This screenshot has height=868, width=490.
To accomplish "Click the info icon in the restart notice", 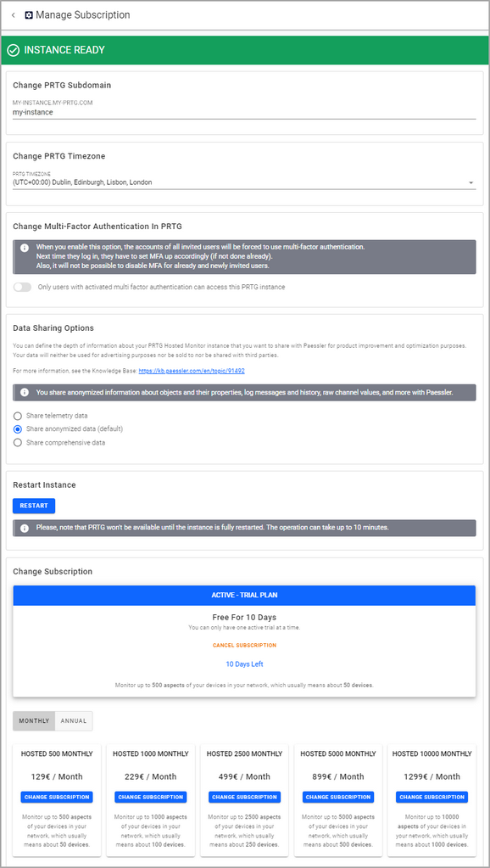I will point(25,528).
